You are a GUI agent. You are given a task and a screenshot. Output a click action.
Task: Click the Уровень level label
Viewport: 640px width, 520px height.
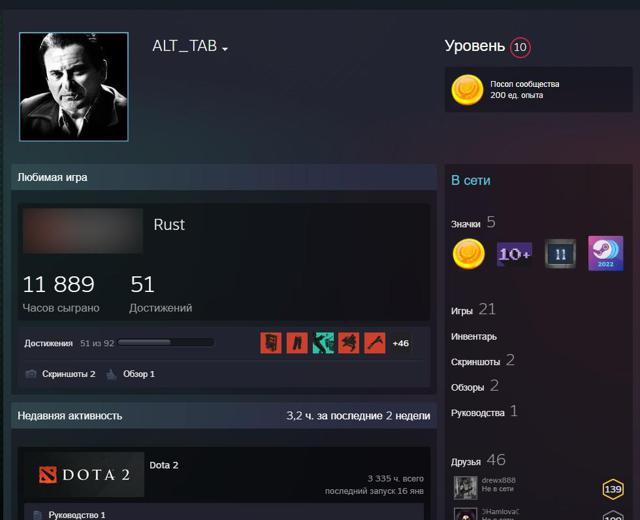pos(475,46)
